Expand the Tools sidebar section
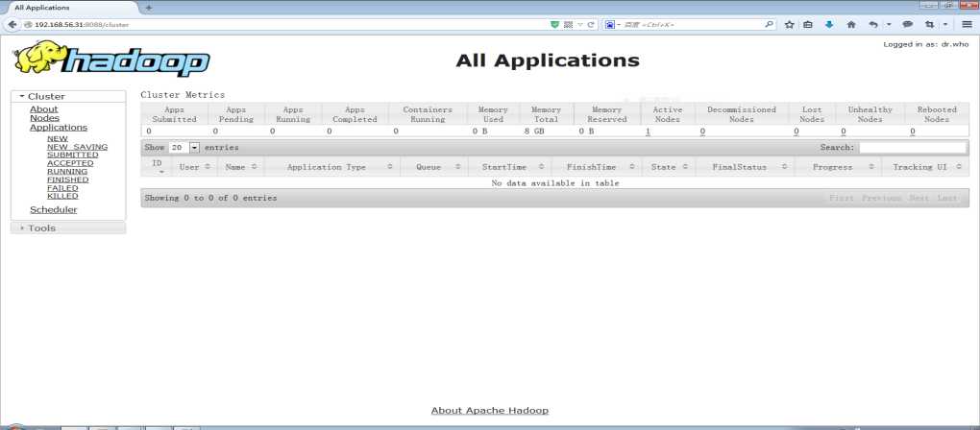This screenshot has height=430, width=980. pos(68,227)
